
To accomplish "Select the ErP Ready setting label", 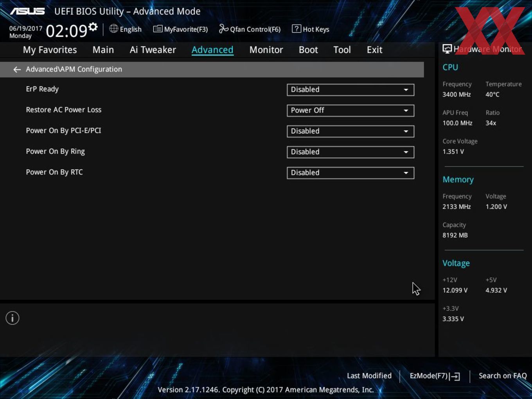I will (x=42, y=89).
